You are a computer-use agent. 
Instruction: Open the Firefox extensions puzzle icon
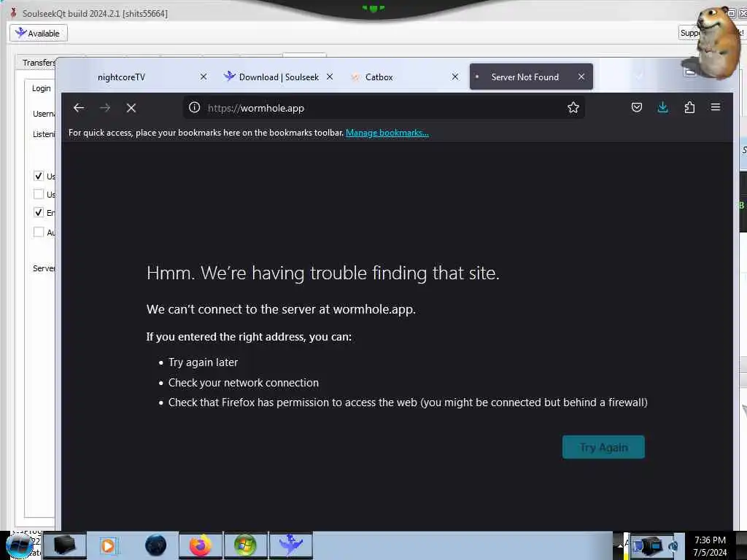pos(689,107)
